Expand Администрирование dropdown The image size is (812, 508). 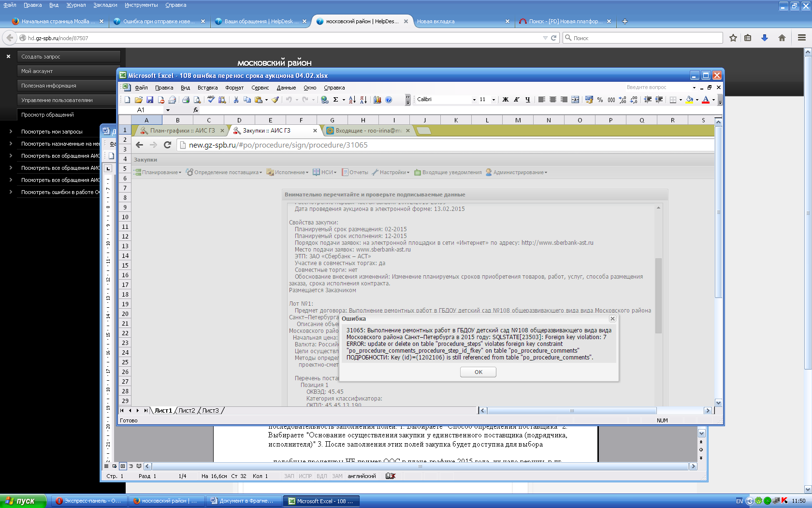517,172
